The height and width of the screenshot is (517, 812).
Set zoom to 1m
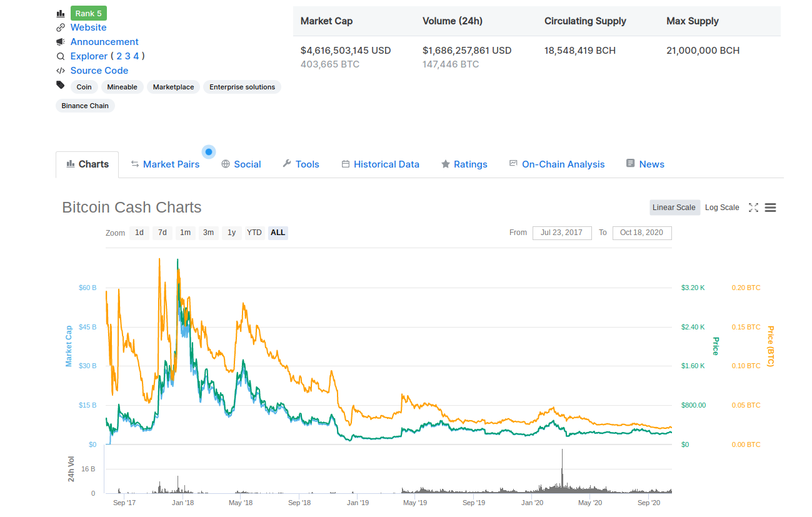click(x=186, y=233)
